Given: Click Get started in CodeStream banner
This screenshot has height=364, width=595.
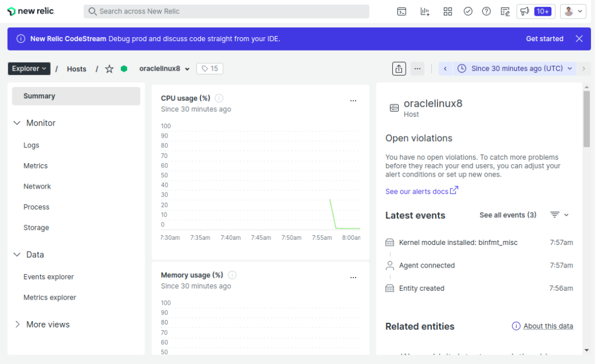Looking at the screenshot, I should [544, 39].
